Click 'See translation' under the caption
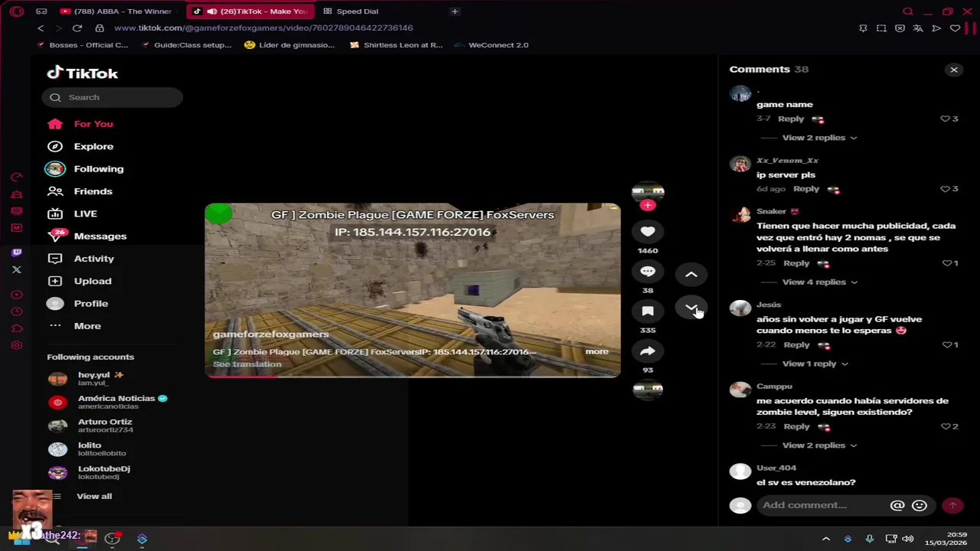This screenshot has width=980, height=551. tap(247, 364)
